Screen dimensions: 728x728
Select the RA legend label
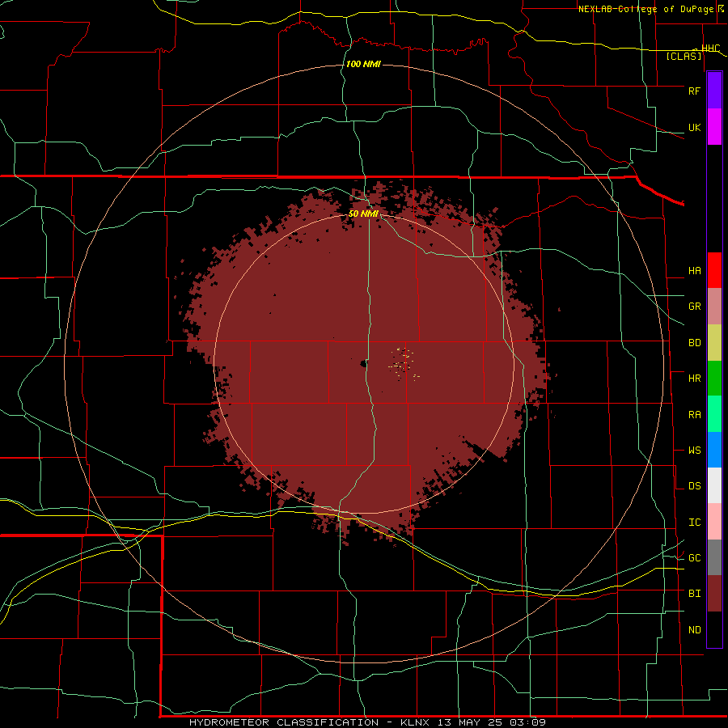(694, 415)
